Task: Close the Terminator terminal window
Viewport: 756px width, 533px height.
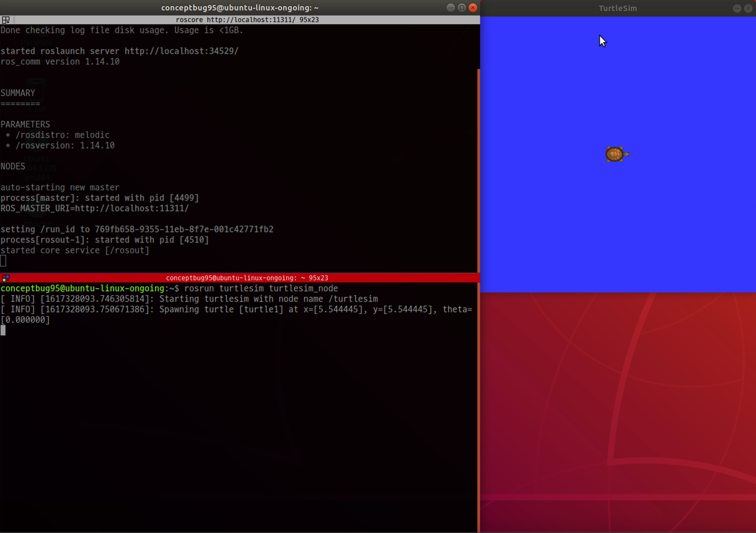Action: (x=473, y=7)
